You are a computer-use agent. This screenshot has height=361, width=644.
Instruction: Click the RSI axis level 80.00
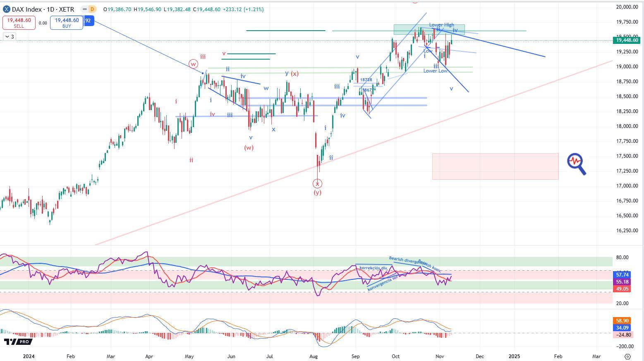click(x=622, y=258)
